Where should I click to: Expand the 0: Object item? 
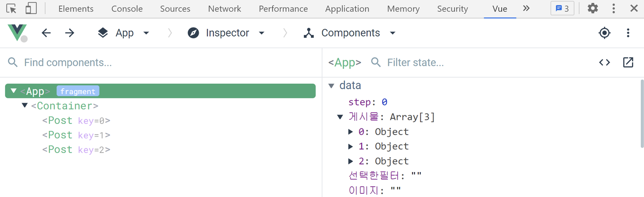point(351,132)
